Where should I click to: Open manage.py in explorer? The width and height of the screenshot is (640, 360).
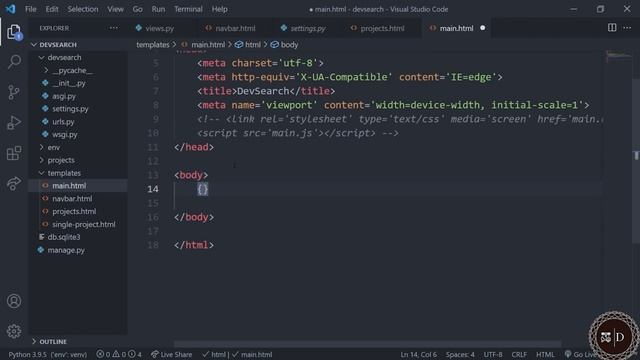click(66, 250)
